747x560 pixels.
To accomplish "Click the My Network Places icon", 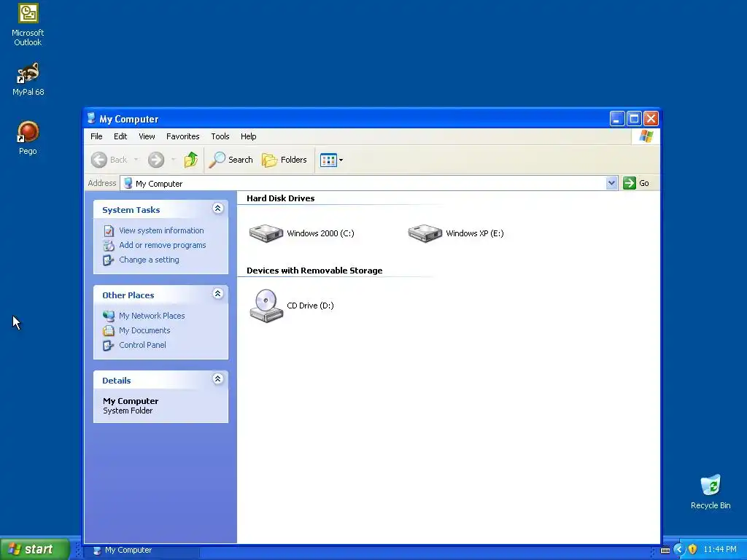I will click(x=109, y=316).
